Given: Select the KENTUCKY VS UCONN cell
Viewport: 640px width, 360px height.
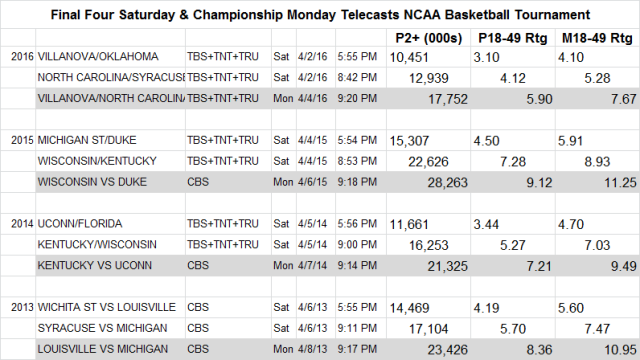Looking at the screenshot, I should pyautogui.click(x=110, y=266).
